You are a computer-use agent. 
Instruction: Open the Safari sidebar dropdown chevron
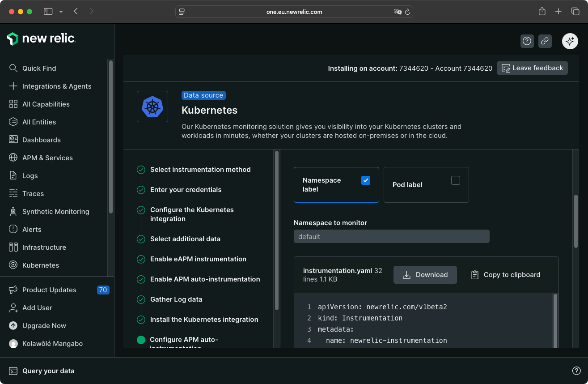pyautogui.click(x=61, y=11)
